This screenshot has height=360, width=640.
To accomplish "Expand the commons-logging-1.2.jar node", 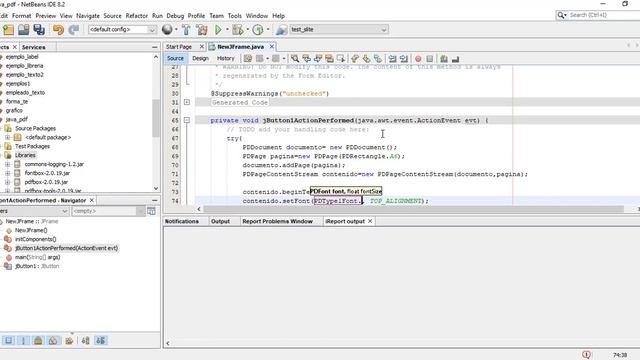I will click(x=7, y=164).
